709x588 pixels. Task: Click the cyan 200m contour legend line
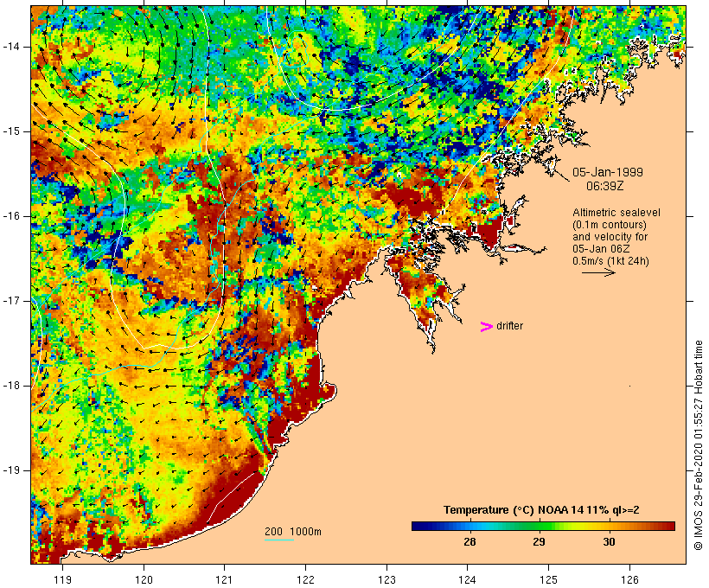279,540
